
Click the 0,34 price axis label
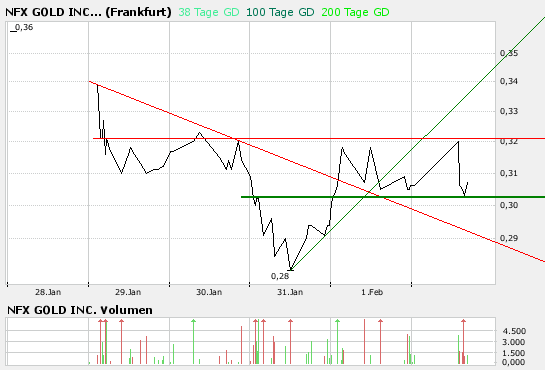(509, 81)
